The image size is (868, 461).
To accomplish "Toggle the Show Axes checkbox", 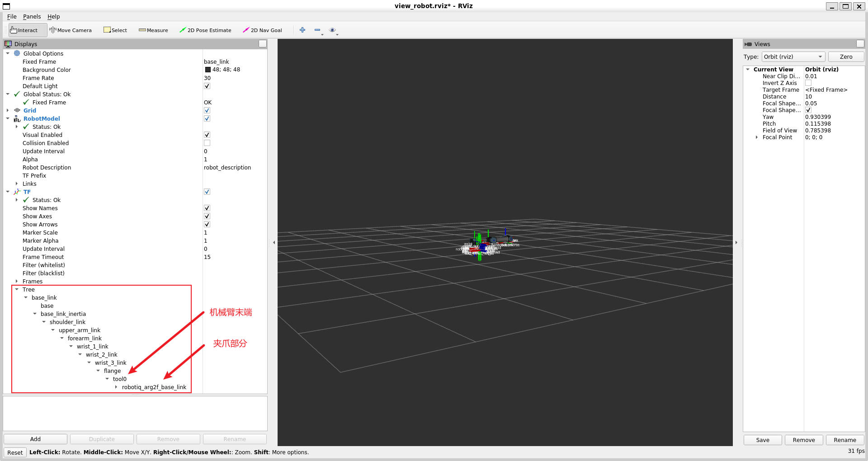I will pyautogui.click(x=207, y=216).
